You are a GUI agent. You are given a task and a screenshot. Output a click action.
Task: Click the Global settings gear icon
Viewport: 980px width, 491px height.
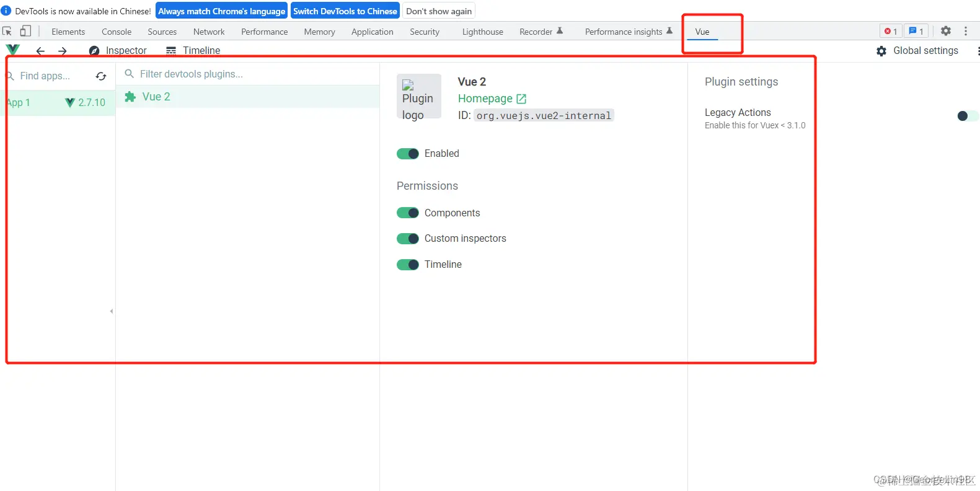point(881,51)
